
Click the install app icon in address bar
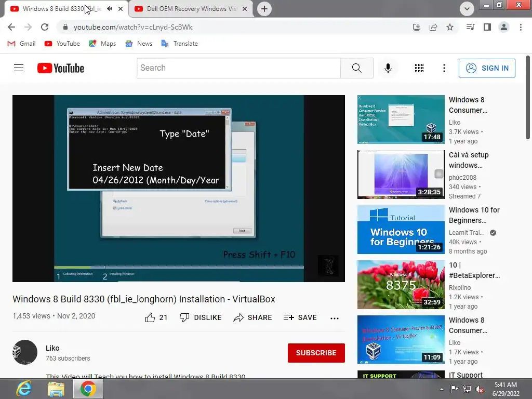point(417,27)
